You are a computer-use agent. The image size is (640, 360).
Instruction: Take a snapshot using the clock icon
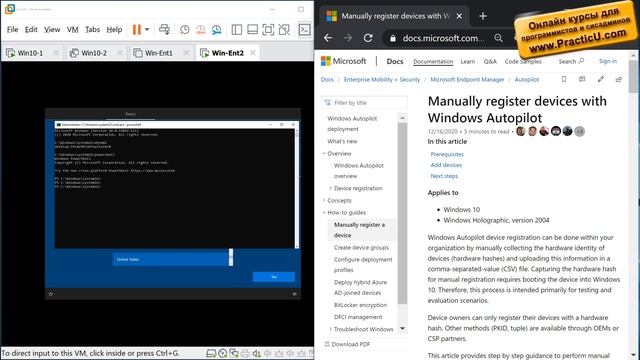pos(184,29)
